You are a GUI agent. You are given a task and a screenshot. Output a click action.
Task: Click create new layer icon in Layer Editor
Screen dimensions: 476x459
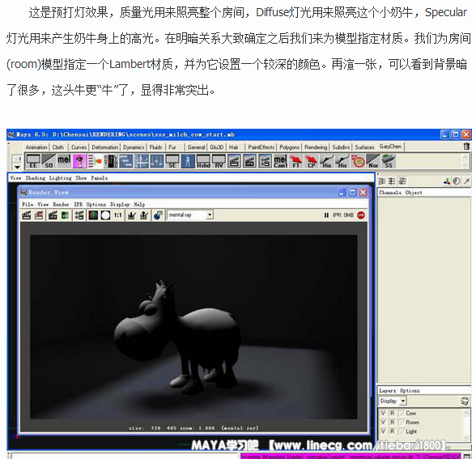point(465,401)
